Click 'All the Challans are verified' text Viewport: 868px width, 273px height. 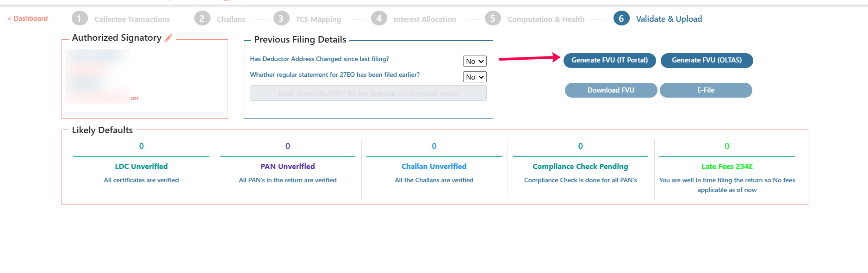pos(434,180)
